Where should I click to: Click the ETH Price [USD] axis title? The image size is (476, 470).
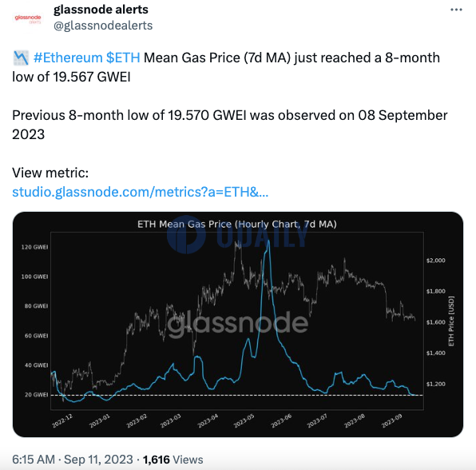coord(451,321)
